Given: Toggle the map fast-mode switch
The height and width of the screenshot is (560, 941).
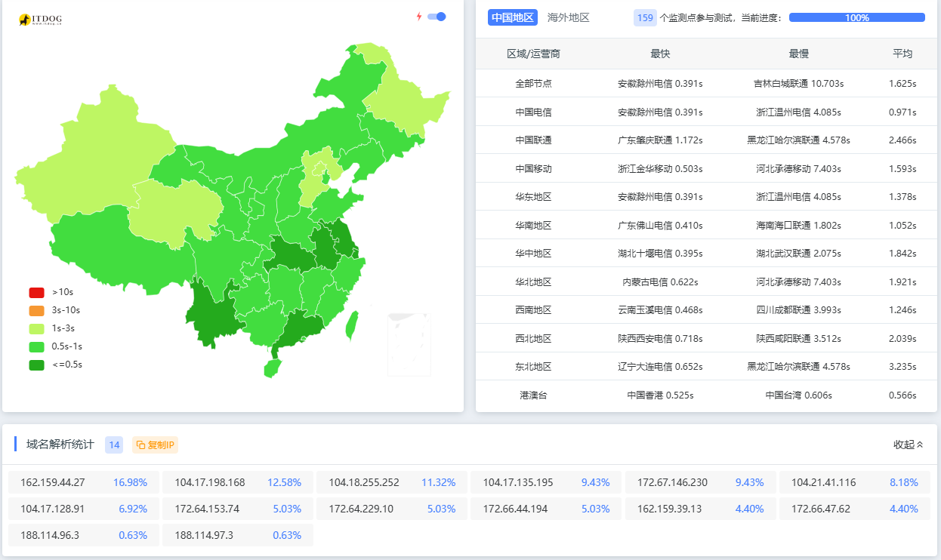Looking at the screenshot, I should [437, 17].
